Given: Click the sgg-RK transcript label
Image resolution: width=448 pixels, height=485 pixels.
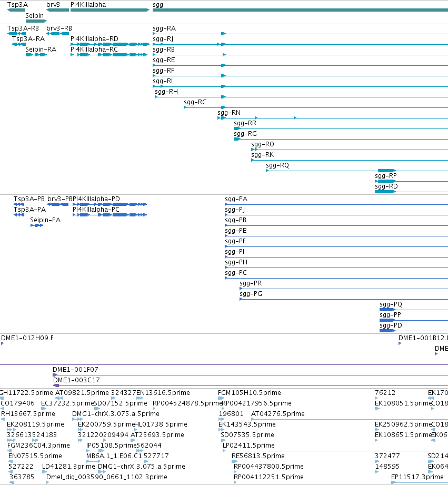Looking at the screenshot, I should pos(262,155).
